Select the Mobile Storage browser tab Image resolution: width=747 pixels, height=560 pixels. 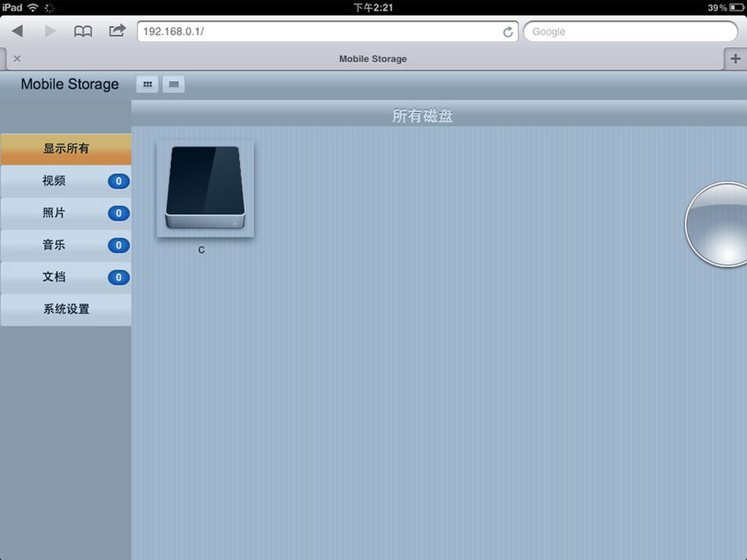(x=365, y=58)
